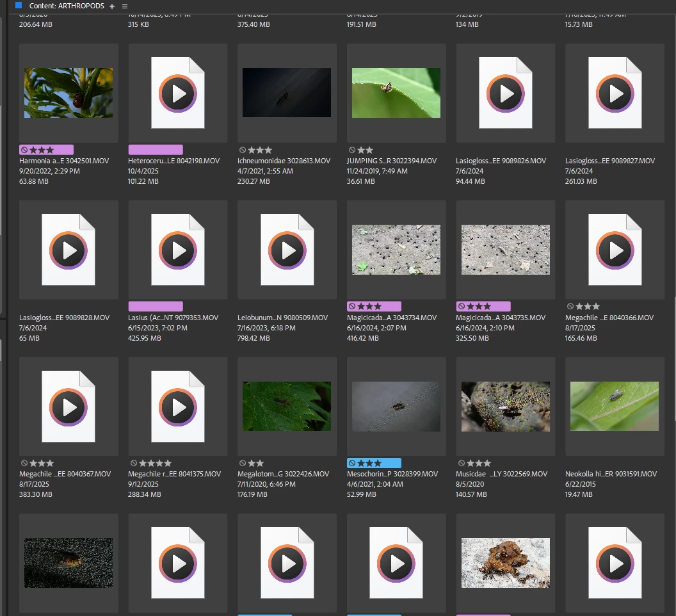Click first star of Musicdae ...LY 3022569.MOV rating
The width and height of the screenshot is (676, 616).
[471, 464]
